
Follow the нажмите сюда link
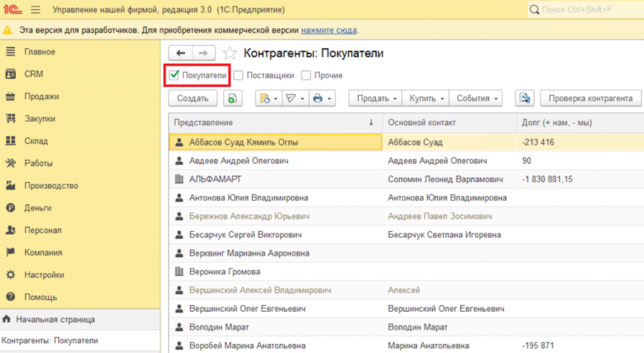(x=329, y=30)
